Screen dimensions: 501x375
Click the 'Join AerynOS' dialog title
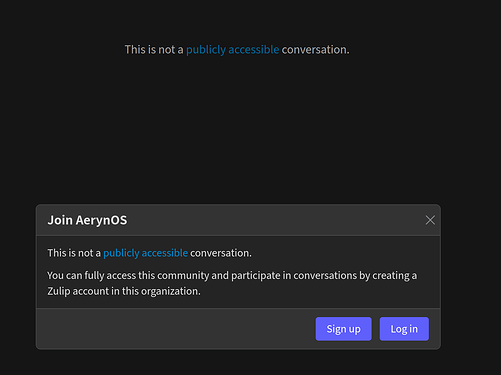(x=87, y=220)
